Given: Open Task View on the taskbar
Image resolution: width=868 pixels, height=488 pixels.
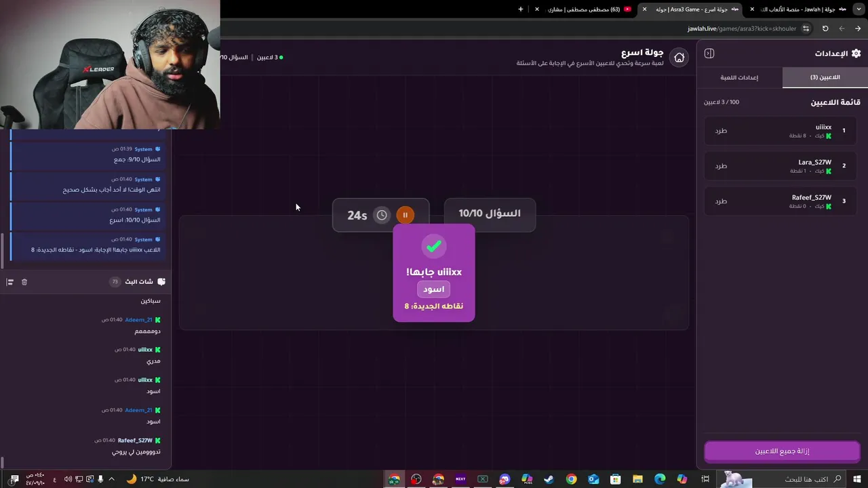Looking at the screenshot, I should [x=705, y=479].
